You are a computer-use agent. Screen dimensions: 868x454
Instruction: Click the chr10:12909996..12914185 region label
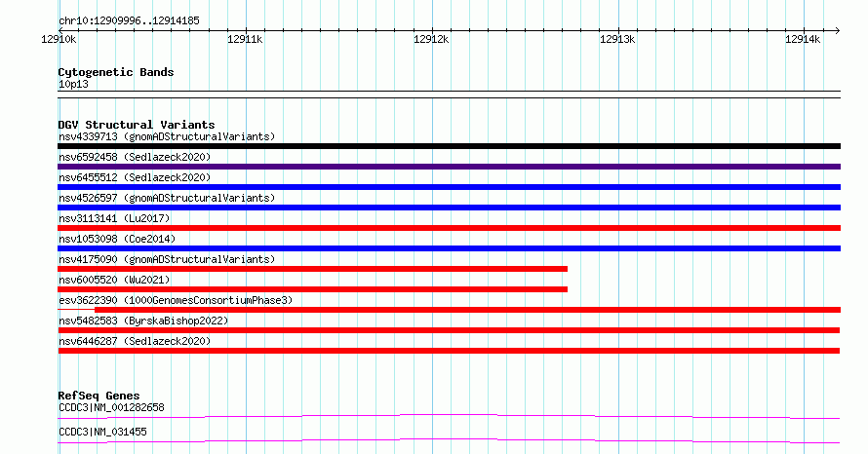[x=129, y=21]
